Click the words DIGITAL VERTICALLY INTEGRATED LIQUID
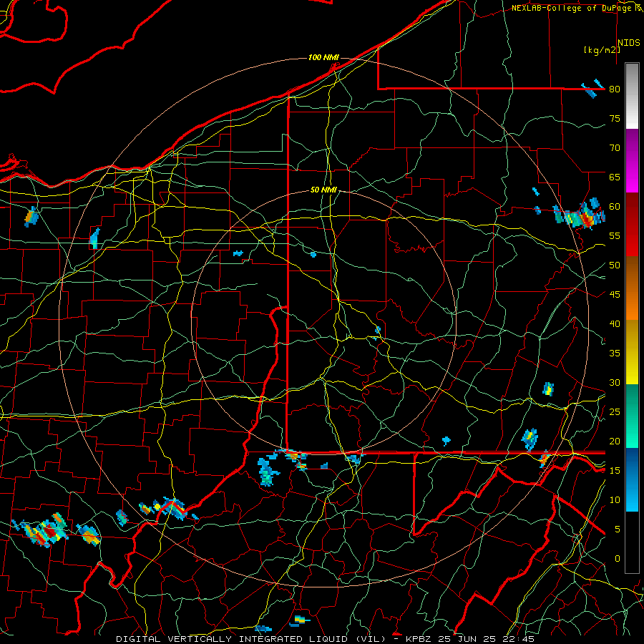 coord(233,639)
